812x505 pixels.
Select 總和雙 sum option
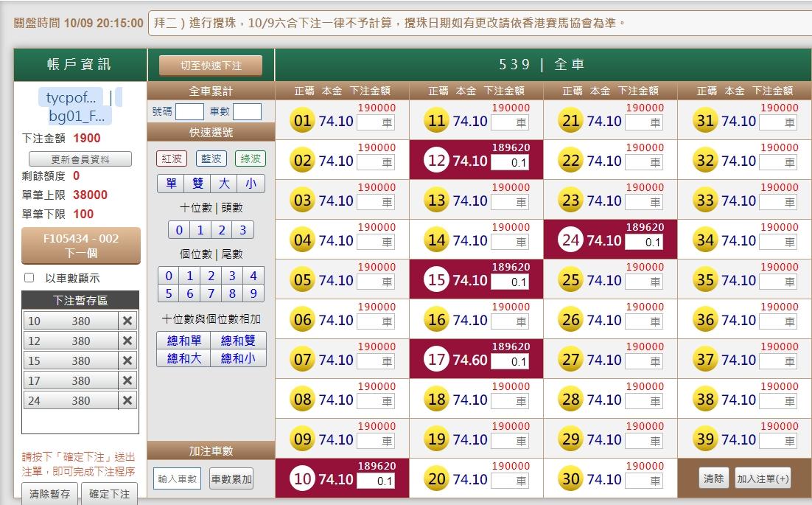[x=238, y=341]
